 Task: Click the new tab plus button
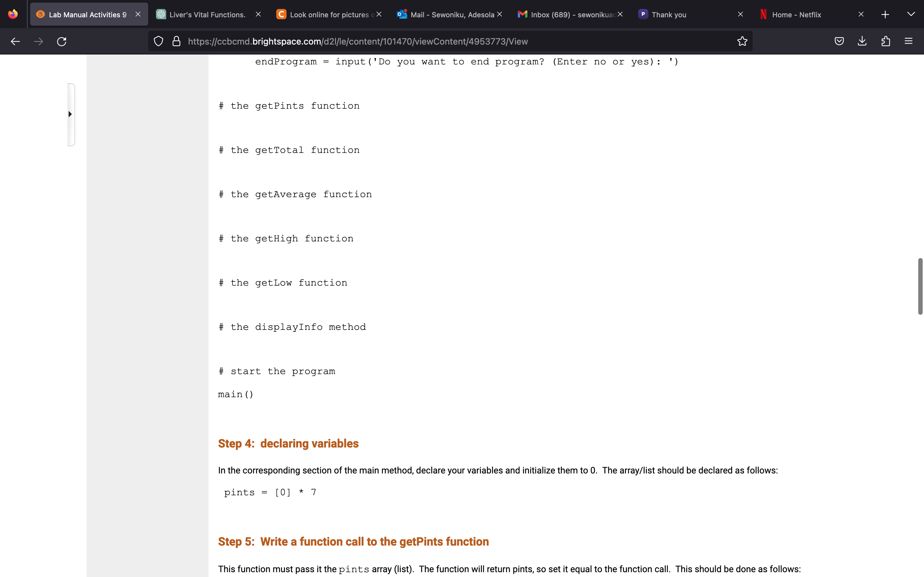[885, 15]
